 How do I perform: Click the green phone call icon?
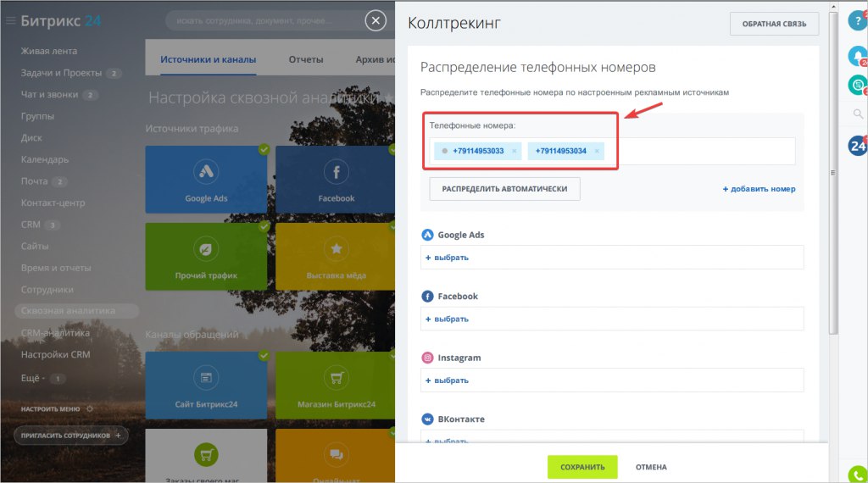[858, 475]
